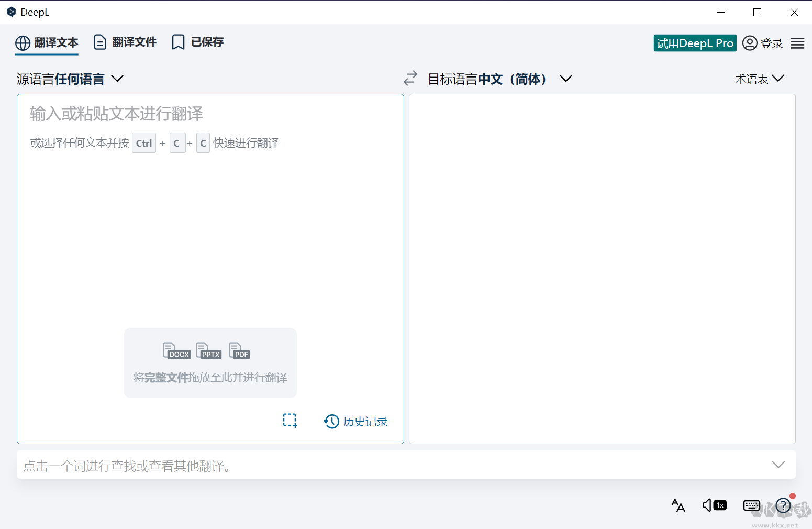The height and width of the screenshot is (529, 812).
Task: Close the DeepL window
Action: pyautogui.click(x=794, y=12)
